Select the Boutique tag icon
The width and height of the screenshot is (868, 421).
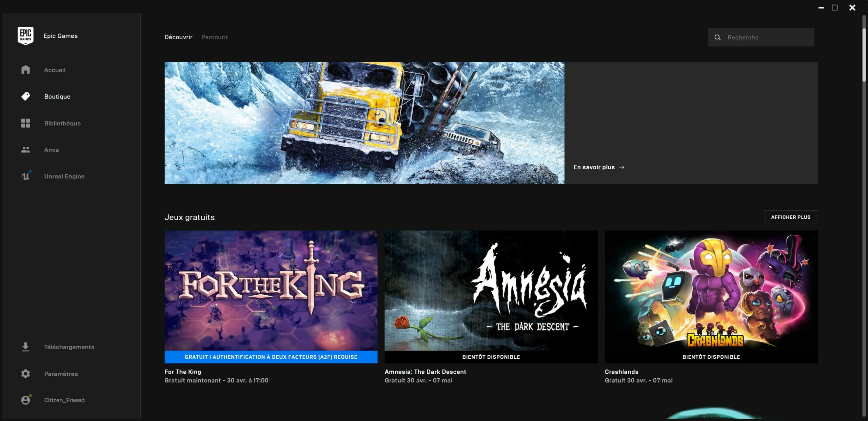click(25, 97)
